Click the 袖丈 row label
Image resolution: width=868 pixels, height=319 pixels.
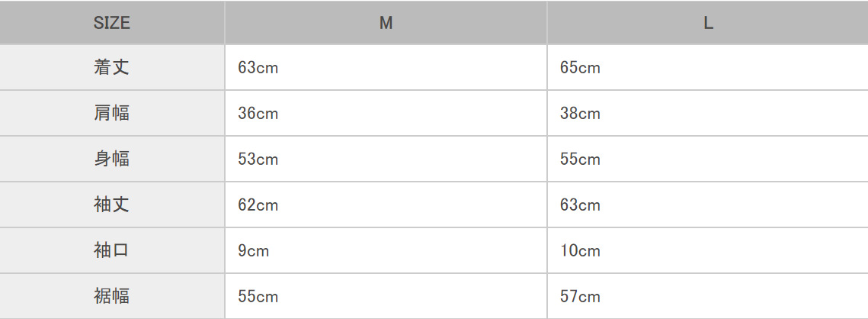(x=112, y=205)
